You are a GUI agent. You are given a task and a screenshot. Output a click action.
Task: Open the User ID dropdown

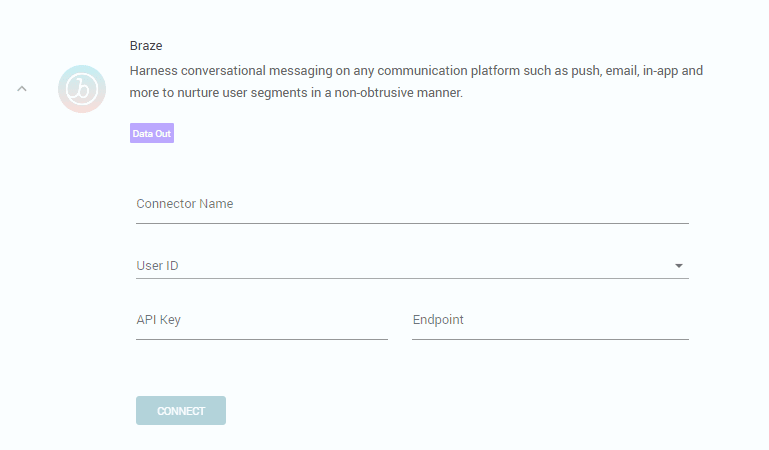coord(412,266)
